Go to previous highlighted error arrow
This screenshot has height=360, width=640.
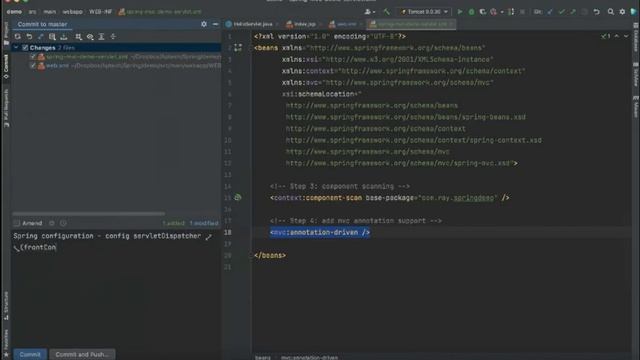617,36
